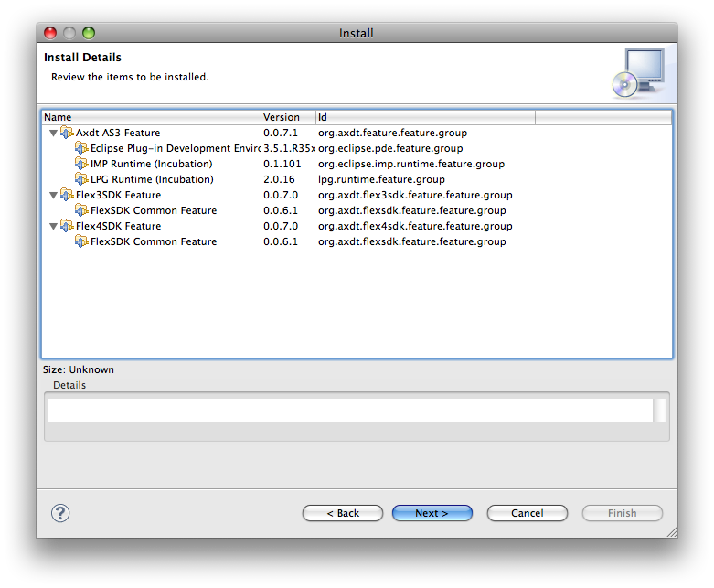The image size is (714, 588).
Task: Sort by the Id column header
Action: (425, 117)
